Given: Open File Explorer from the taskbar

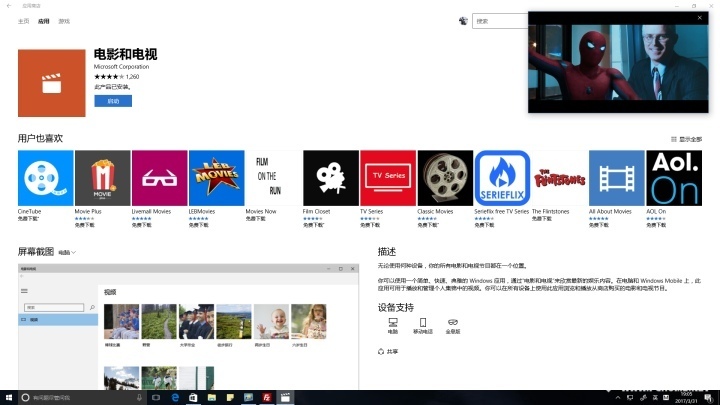Looking at the screenshot, I should click(212, 398).
